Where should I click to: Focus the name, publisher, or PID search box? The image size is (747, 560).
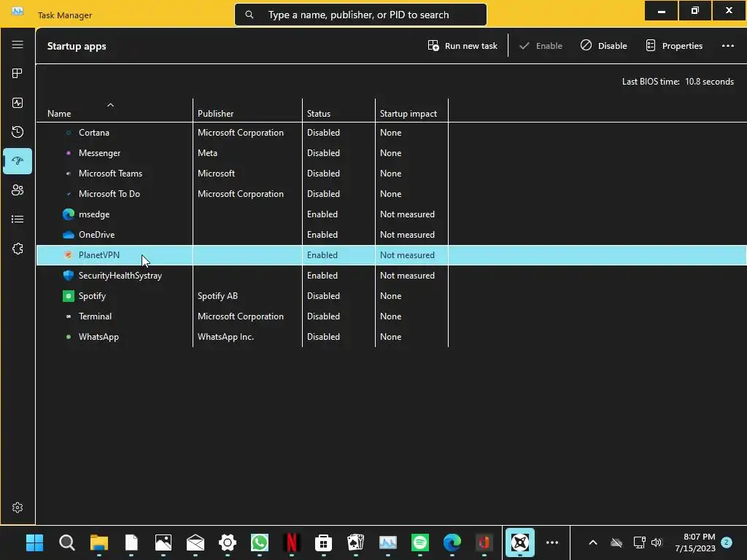tap(360, 15)
